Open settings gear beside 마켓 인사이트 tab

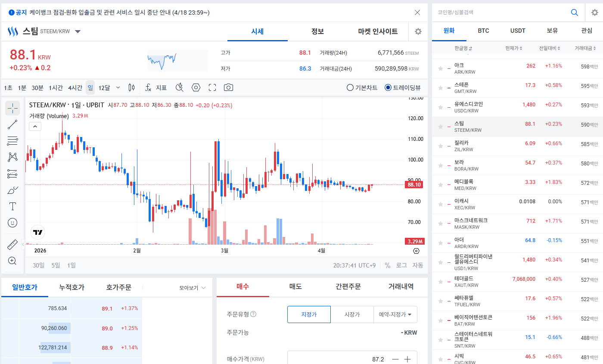[x=418, y=31]
